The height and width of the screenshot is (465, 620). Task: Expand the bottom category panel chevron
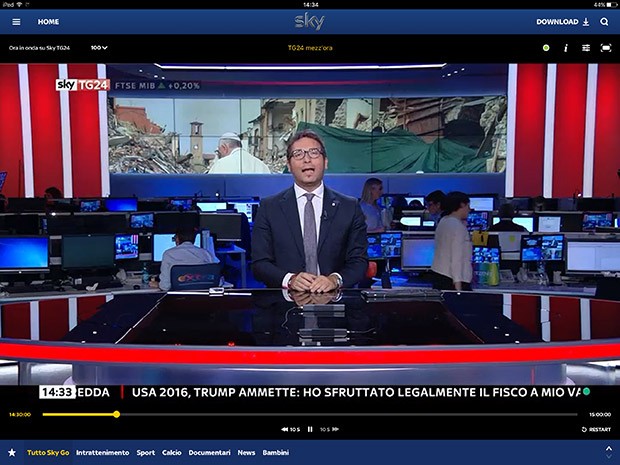609,448
